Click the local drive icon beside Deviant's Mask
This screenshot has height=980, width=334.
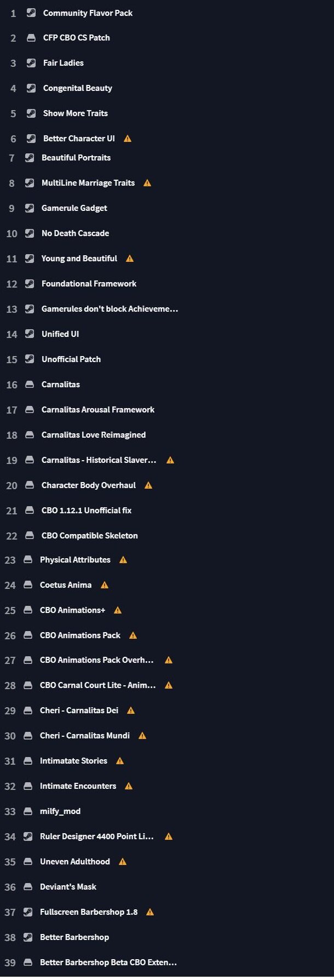[x=28, y=886]
